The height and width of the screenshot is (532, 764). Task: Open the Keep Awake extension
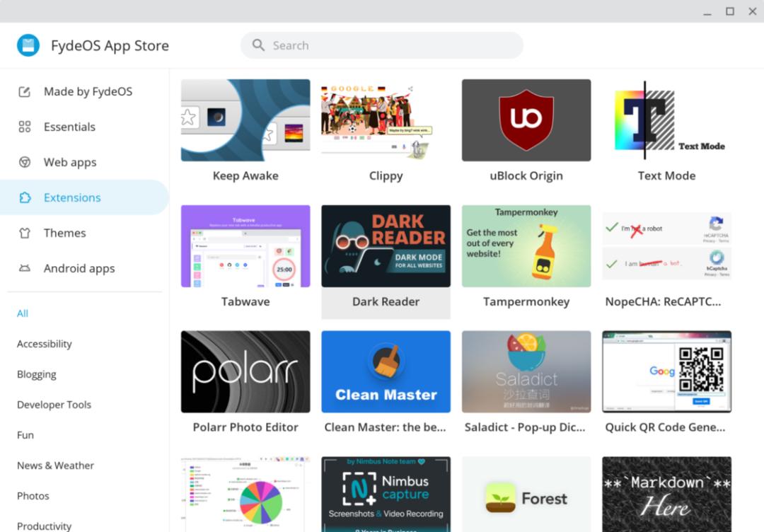(245, 132)
